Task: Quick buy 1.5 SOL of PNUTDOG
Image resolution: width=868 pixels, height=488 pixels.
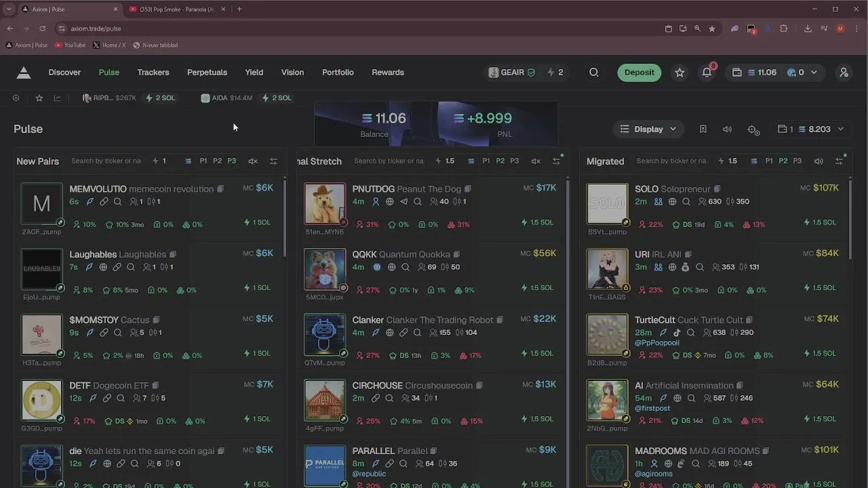Action: point(538,222)
